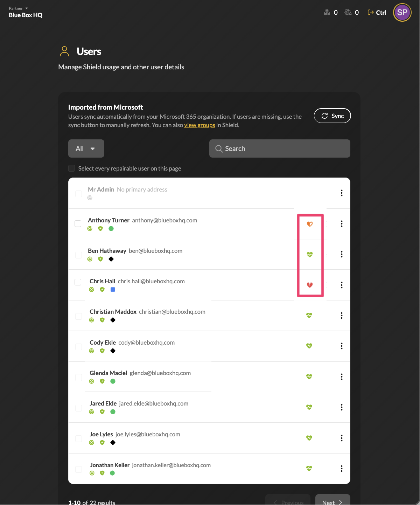
Task: Click health heart icon for Jared Ekle
Action: [309, 407]
